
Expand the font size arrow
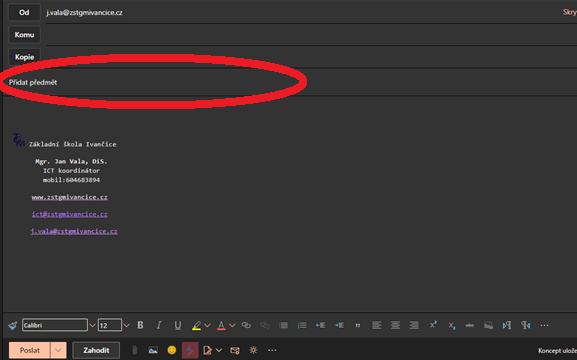[x=127, y=325]
